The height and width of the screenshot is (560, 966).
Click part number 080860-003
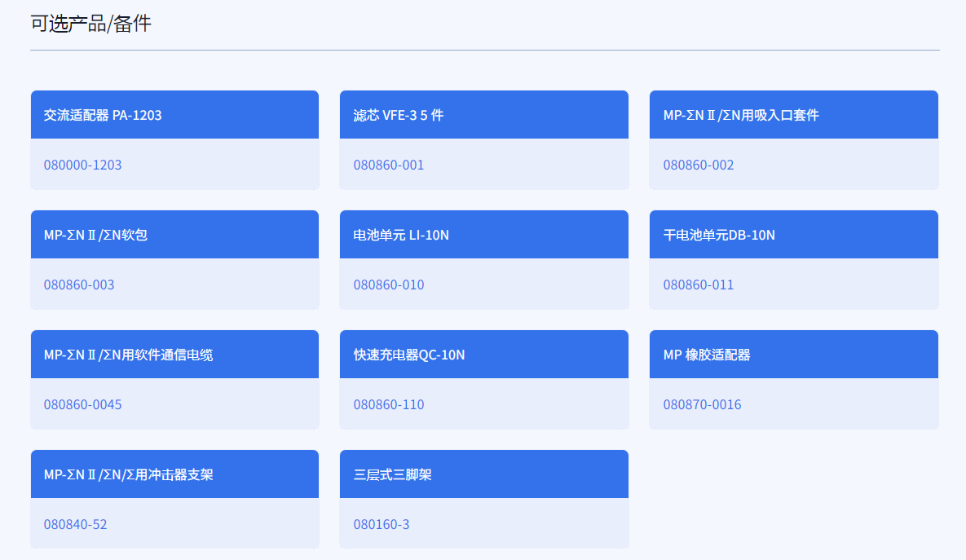click(x=79, y=284)
